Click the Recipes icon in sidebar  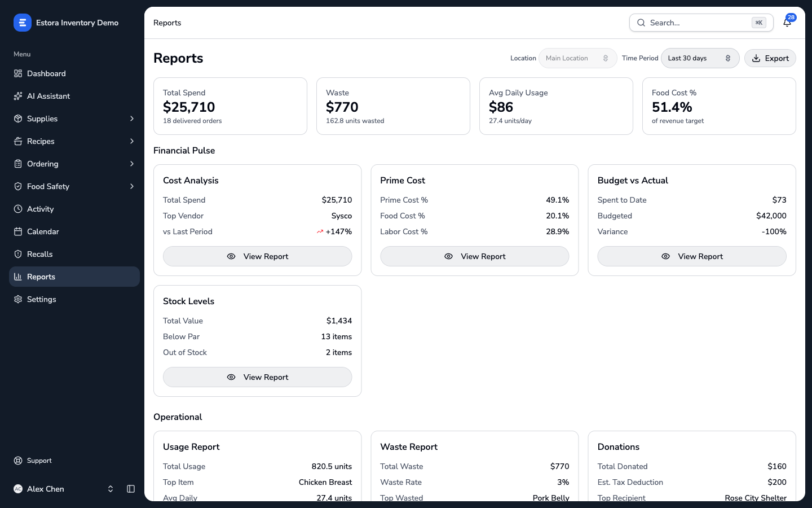pyautogui.click(x=18, y=141)
